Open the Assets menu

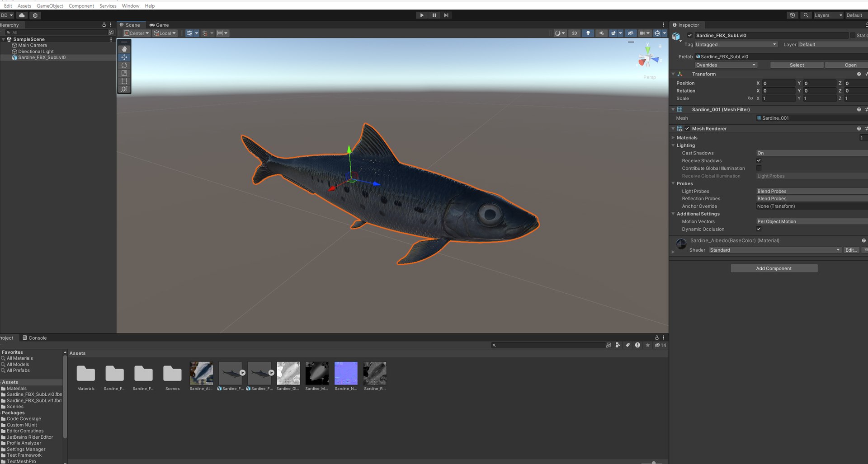(x=24, y=6)
